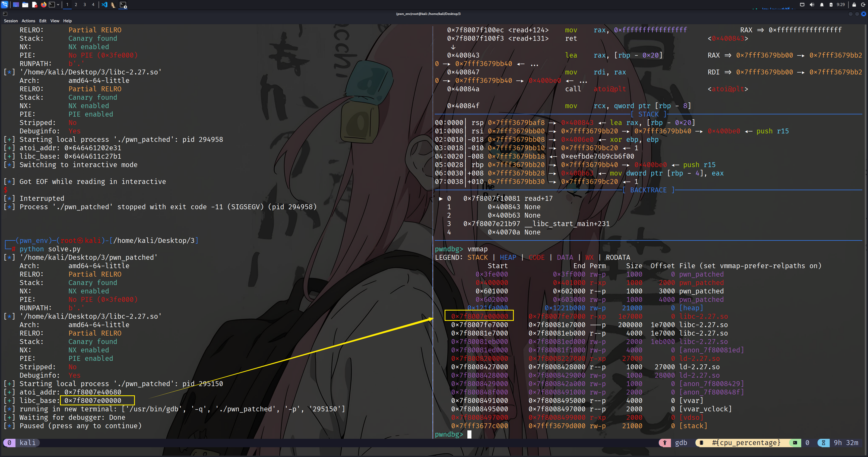This screenshot has height=457, width=868.
Task: Click '[stack]' entry in vmmap output
Action: click(x=693, y=426)
